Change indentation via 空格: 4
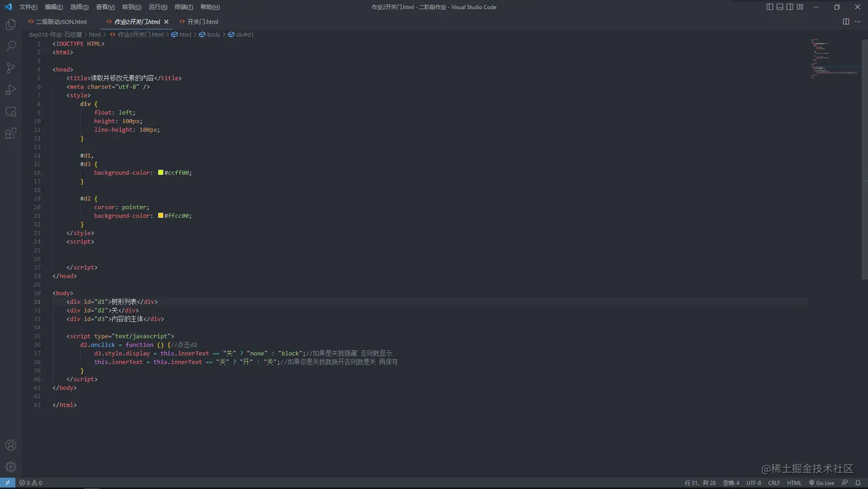 click(731, 483)
